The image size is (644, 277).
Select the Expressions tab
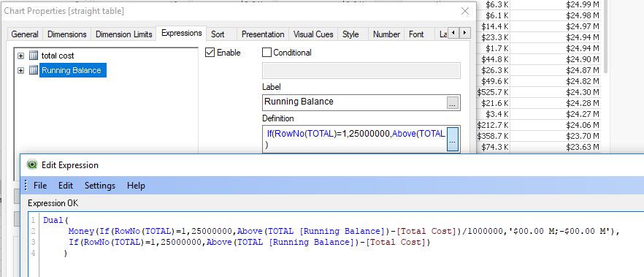tap(182, 34)
